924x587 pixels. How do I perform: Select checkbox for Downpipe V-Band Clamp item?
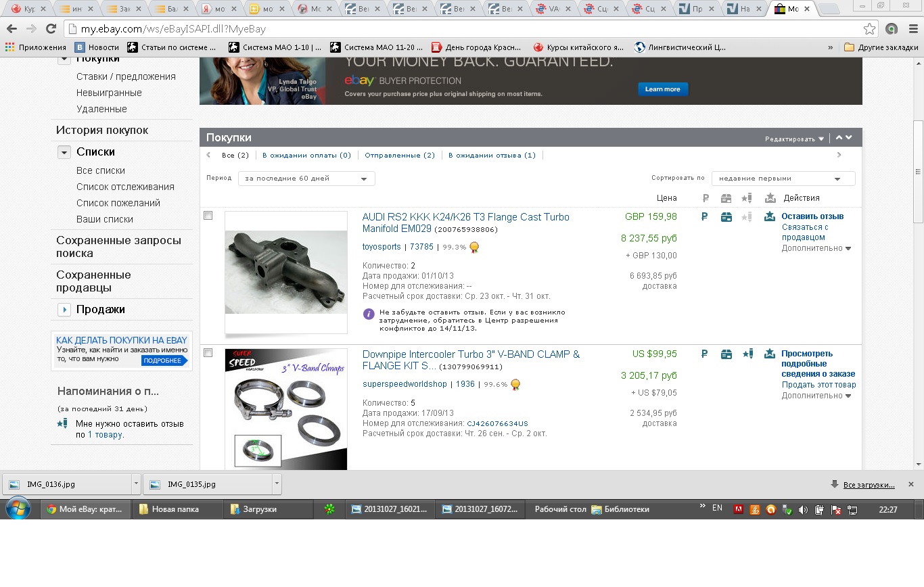tap(208, 353)
